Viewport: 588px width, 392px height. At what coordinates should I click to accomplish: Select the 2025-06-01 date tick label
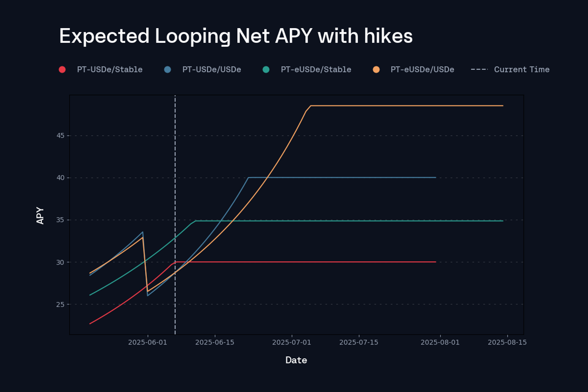(x=147, y=343)
